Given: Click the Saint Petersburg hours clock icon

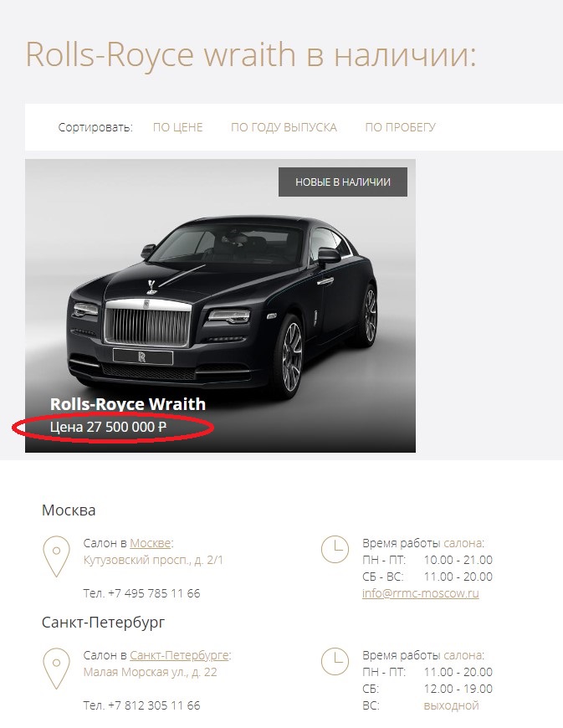Looking at the screenshot, I should click(x=335, y=662).
